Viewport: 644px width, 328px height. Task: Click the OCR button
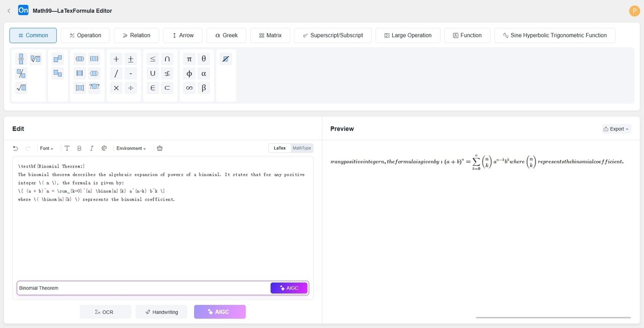pos(105,311)
